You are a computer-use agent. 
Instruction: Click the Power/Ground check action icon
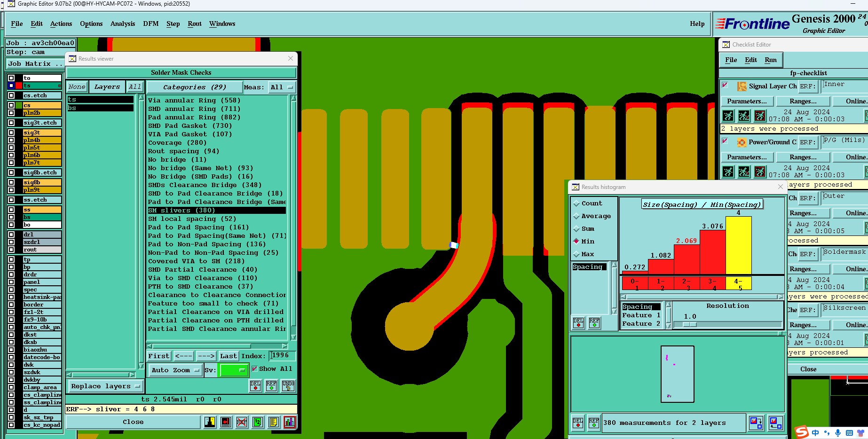[x=742, y=142]
